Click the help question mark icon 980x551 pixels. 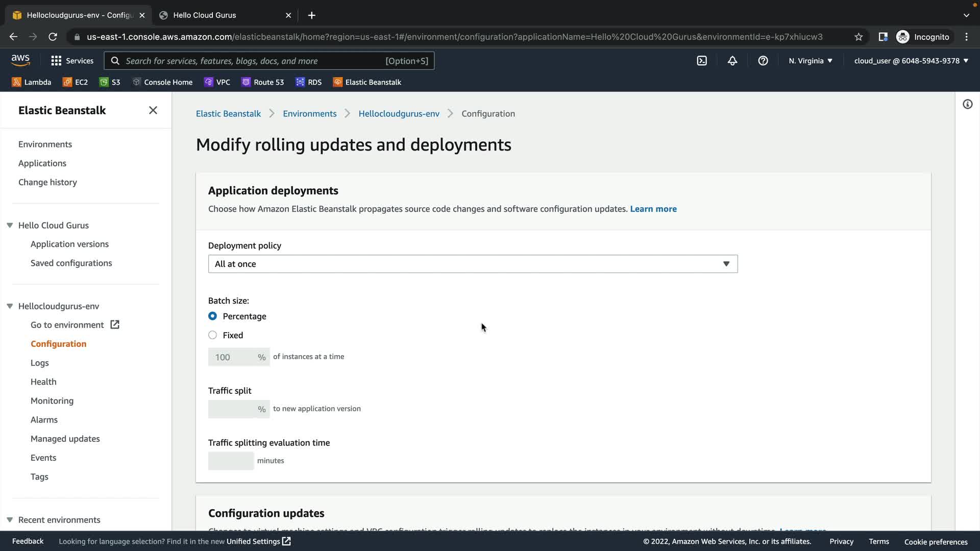(x=763, y=61)
